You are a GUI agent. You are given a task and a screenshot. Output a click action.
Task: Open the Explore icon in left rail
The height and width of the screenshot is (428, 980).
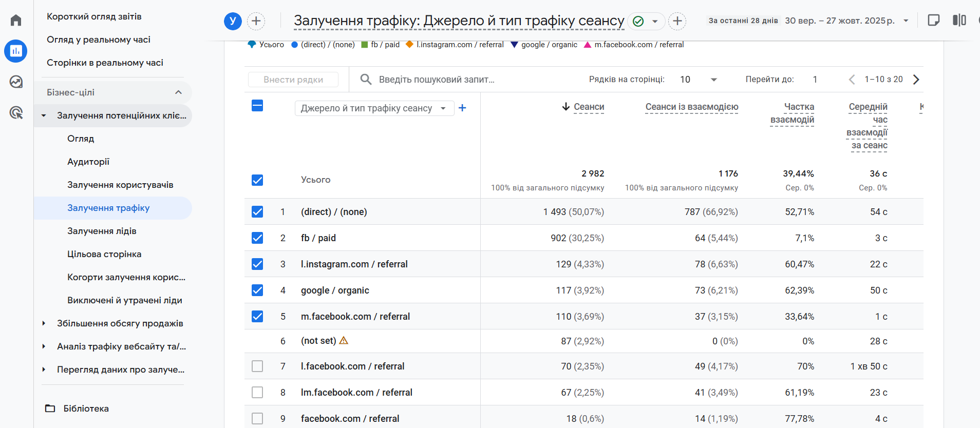[x=16, y=82]
